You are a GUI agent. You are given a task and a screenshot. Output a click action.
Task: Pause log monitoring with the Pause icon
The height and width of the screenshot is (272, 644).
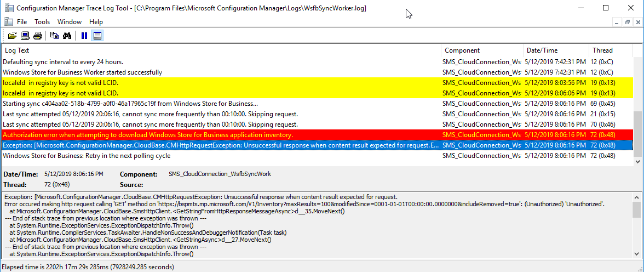pyautogui.click(x=84, y=36)
